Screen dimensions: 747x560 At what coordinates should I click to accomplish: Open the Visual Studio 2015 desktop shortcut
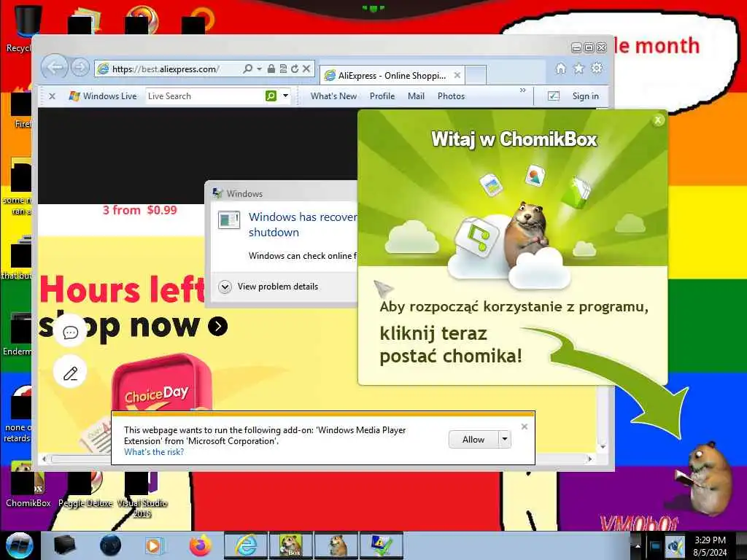pos(142,495)
